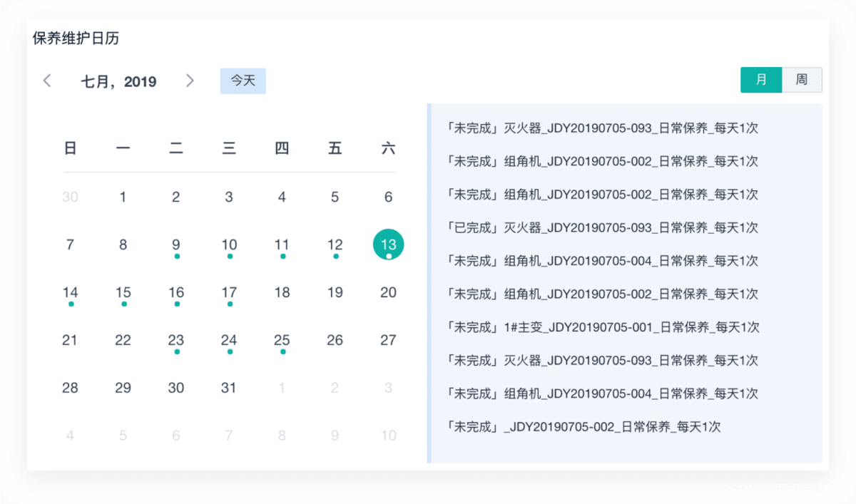The width and height of the screenshot is (856, 504).
Task: Click greyed-out August 4 in last row
Action: click(x=70, y=436)
